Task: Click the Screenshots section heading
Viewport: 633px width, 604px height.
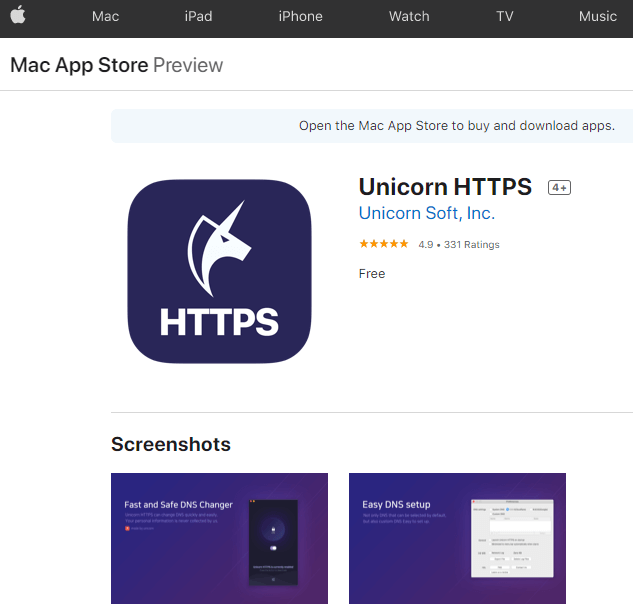Action: click(171, 445)
